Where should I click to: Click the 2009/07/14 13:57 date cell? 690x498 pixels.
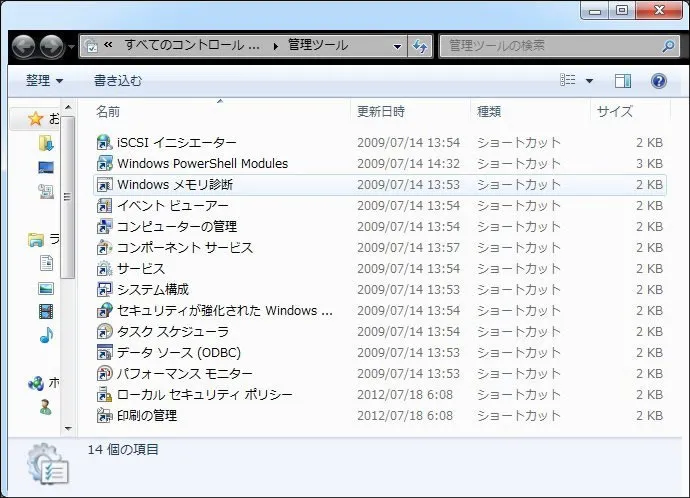coord(408,248)
